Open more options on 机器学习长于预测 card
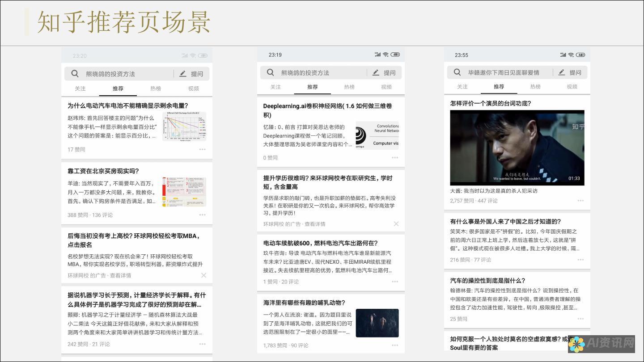This screenshot has height=362, width=644. coord(203,344)
